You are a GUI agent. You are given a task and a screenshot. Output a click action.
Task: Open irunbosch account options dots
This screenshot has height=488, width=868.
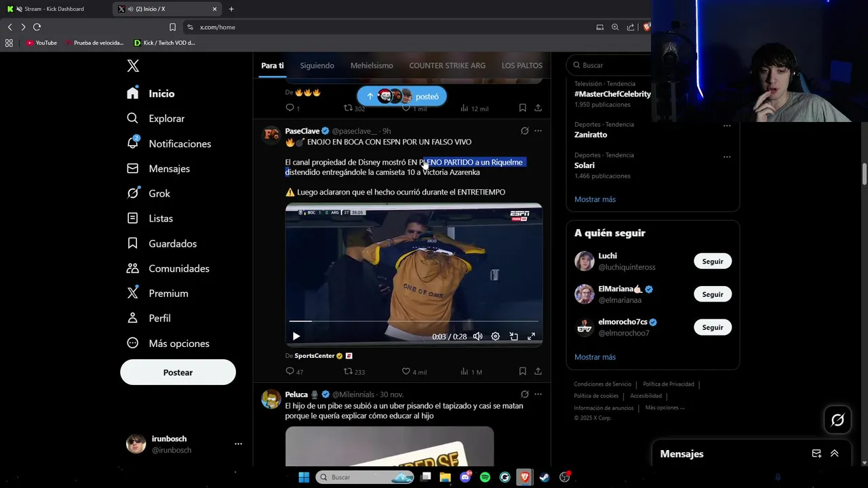click(238, 444)
